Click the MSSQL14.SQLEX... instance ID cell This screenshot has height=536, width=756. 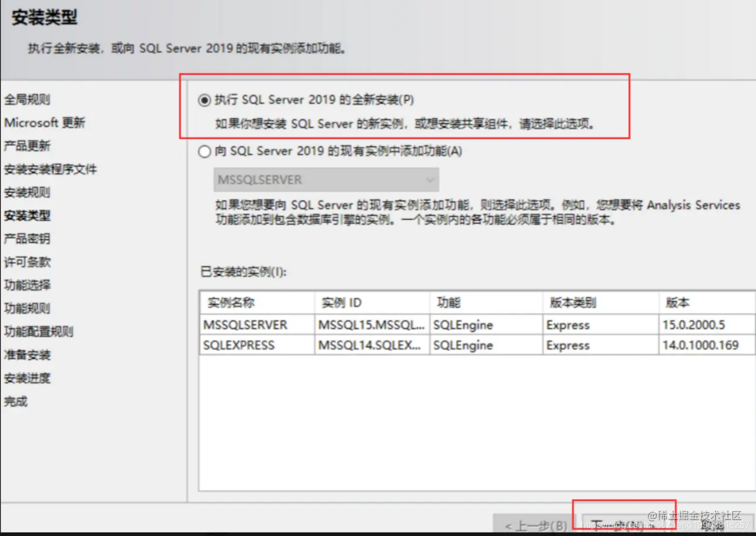[x=372, y=345]
